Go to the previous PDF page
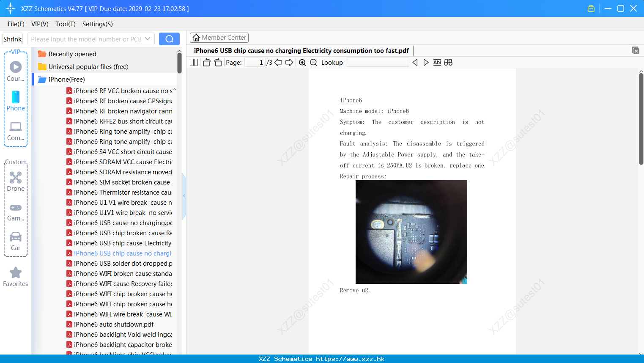The image size is (644, 363). point(278,62)
